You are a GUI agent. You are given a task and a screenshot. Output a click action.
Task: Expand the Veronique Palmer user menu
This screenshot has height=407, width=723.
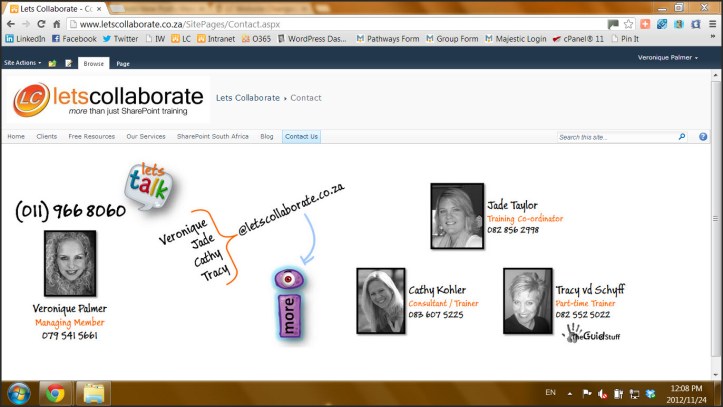pos(668,58)
